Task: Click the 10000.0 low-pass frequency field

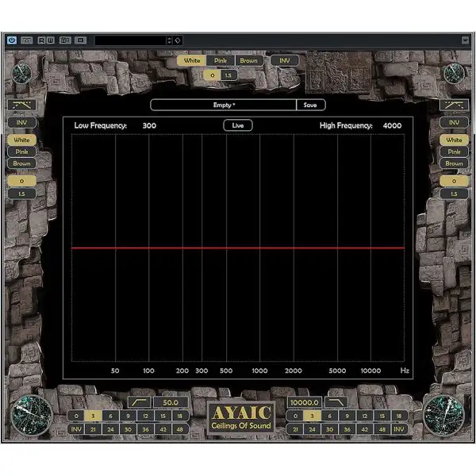Action: [305, 402]
